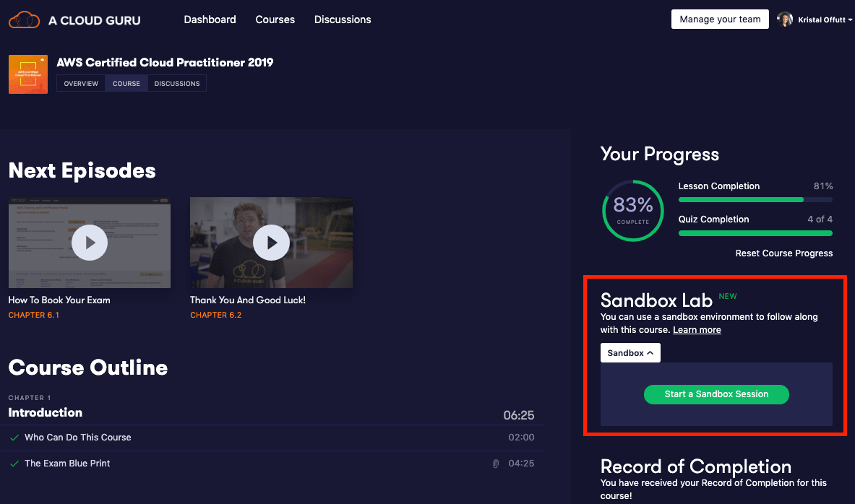Image resolution: width=855 pixels, height=504 pixels.
Task: Click the CHAPTER 6.1 label
Action: [34, 315]
